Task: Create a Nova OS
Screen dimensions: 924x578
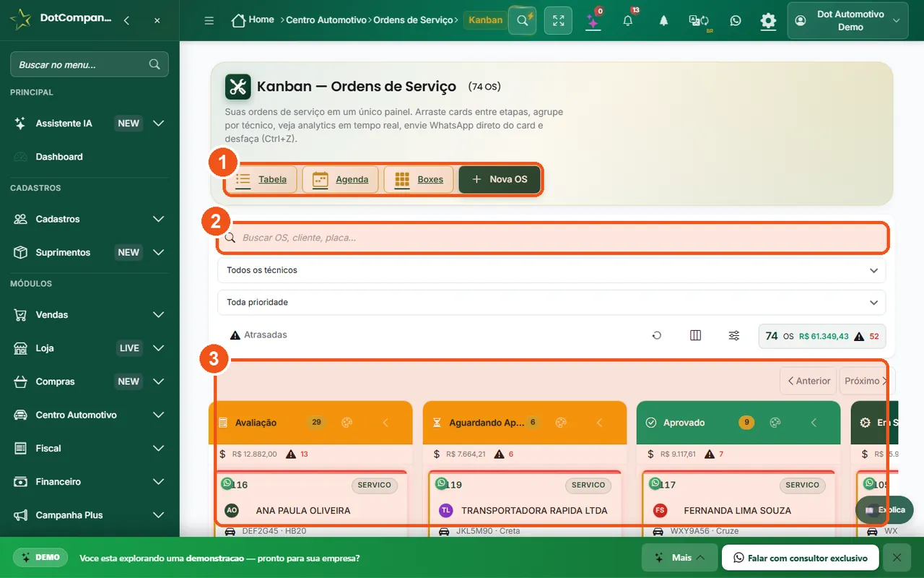Action: click(x=500, y=179)
